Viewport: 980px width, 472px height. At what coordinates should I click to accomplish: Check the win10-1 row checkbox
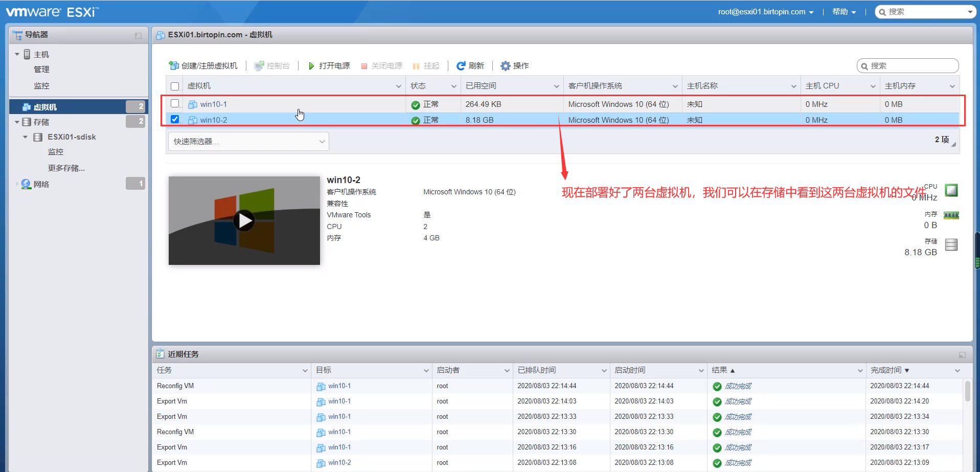point(175,103)
